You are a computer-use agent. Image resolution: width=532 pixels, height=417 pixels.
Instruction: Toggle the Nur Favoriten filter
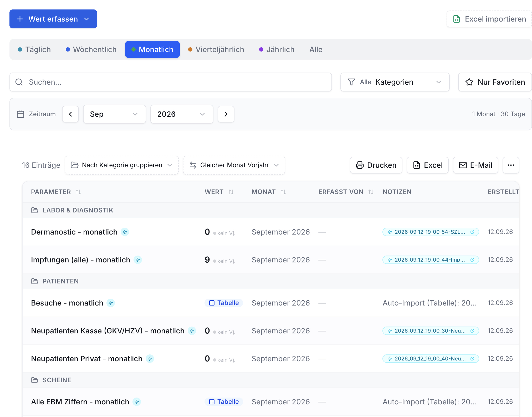click(x=495, y=82)
